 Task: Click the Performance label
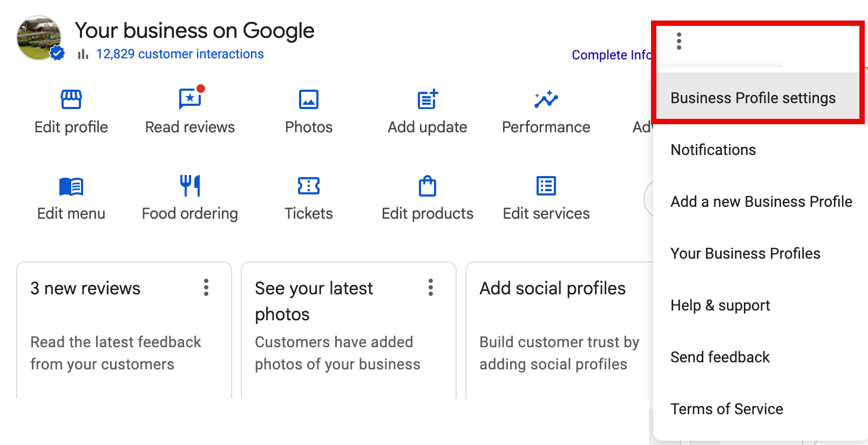click(x=546, y=127)
